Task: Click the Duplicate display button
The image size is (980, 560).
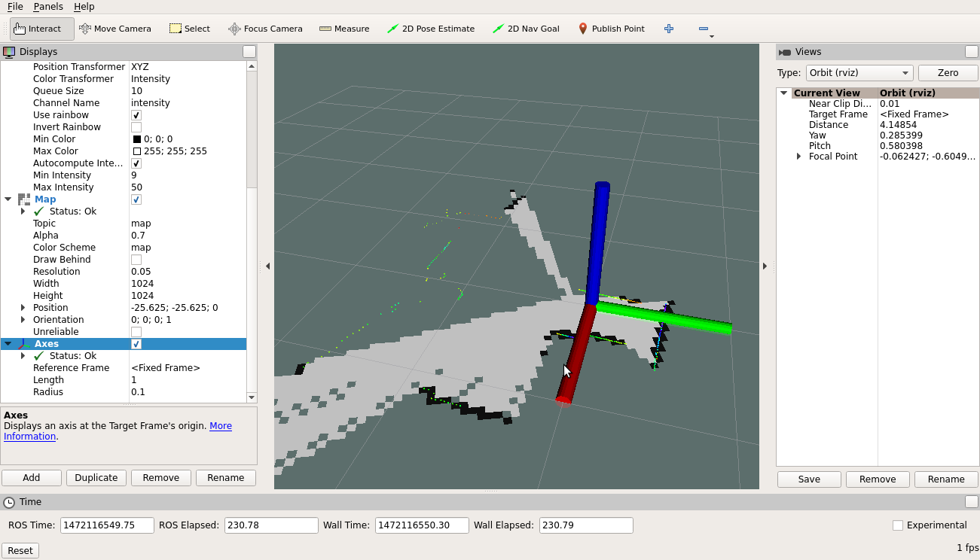Action: point(96,478)
